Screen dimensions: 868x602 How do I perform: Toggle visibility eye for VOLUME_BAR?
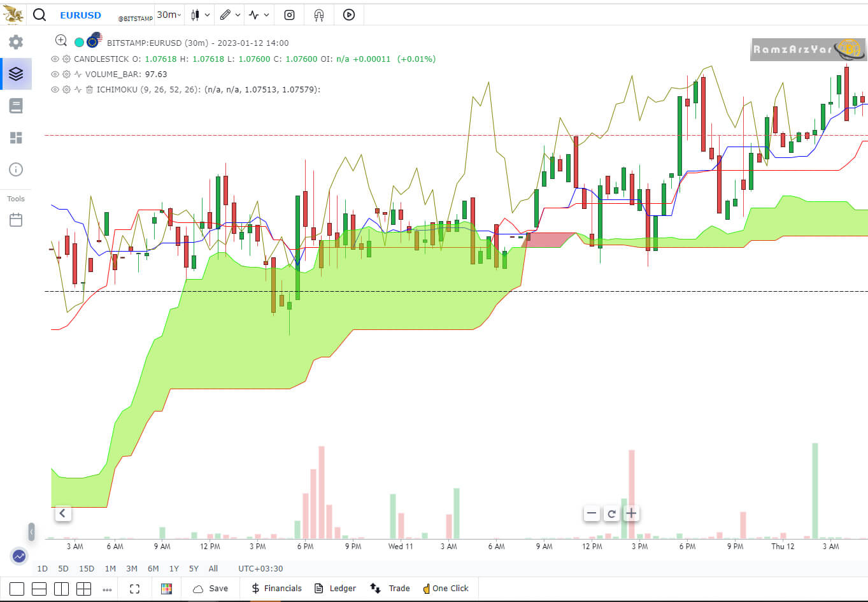[x=55, y=74]
